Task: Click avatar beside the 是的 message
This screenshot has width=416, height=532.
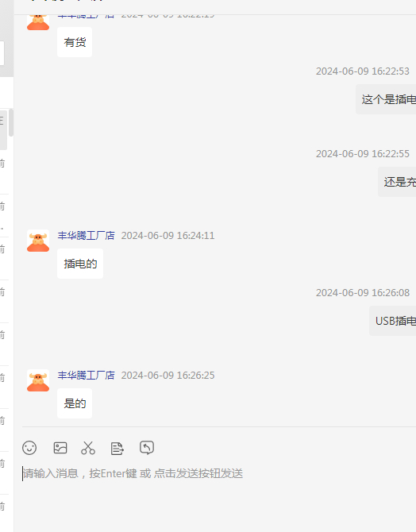Action: click(x=38, y=380)
